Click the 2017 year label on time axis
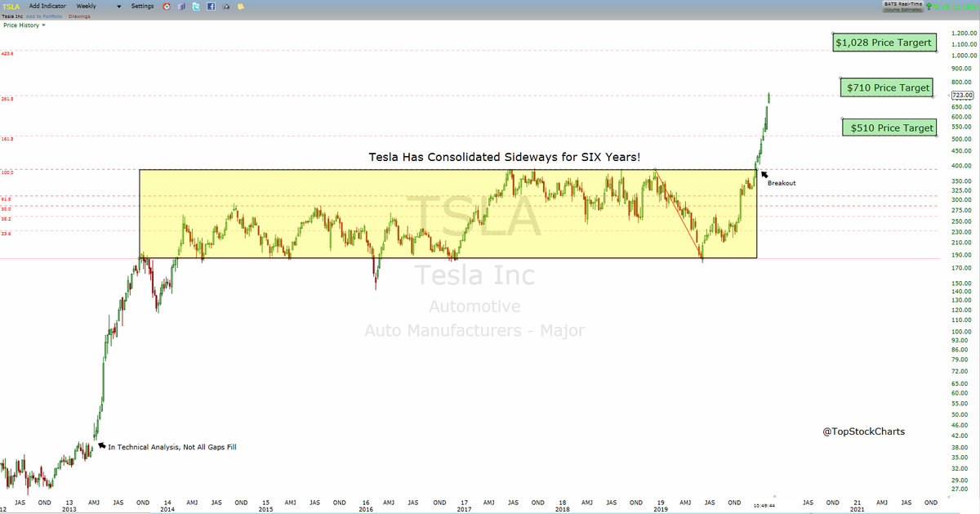 [x=464, y=507]
